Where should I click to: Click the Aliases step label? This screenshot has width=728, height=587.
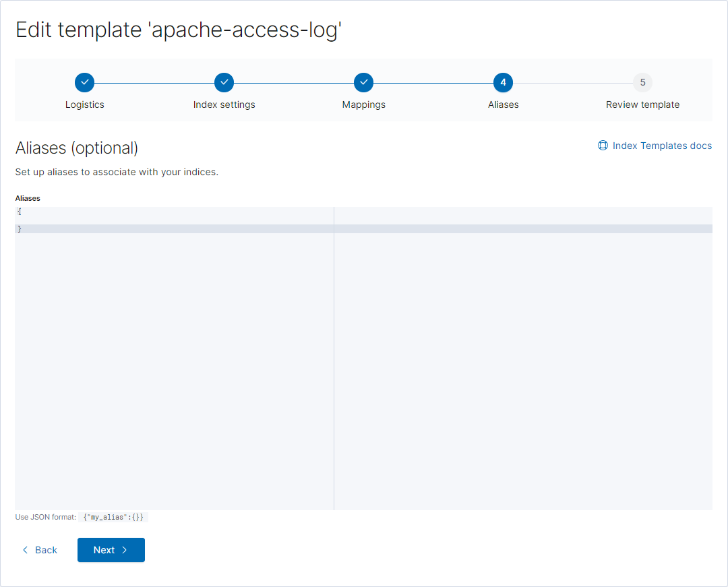504,105
